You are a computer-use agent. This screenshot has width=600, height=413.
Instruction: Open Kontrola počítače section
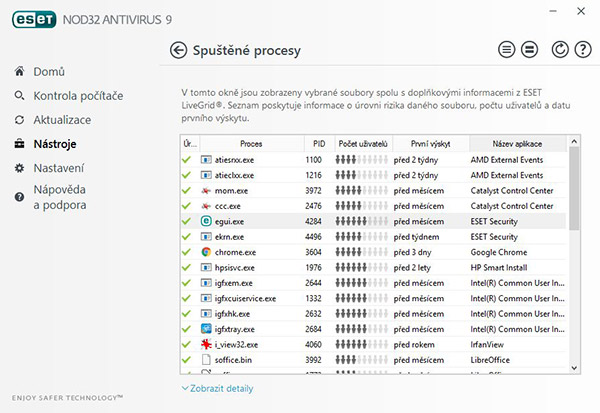pyautogui.click(x=78, y=96)
